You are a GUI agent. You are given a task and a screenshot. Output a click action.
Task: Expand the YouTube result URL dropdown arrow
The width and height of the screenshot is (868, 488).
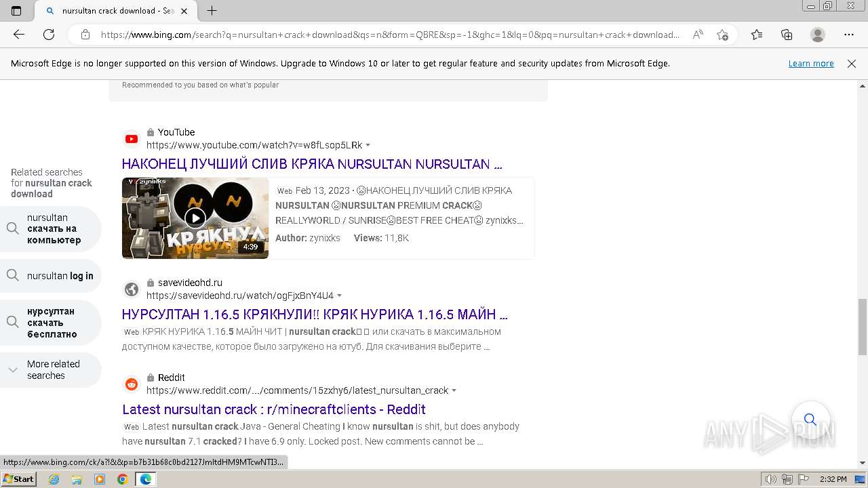368,145
